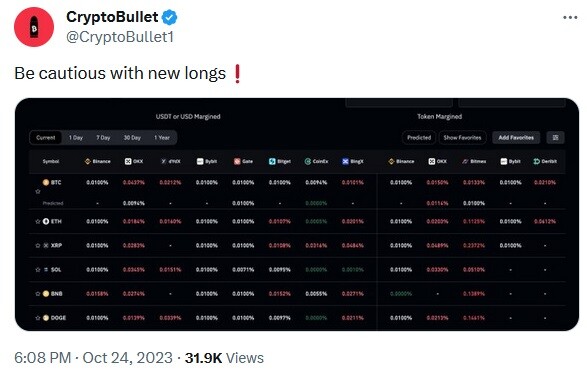Toggle favorite star for DOGE row

coord(37,318)
